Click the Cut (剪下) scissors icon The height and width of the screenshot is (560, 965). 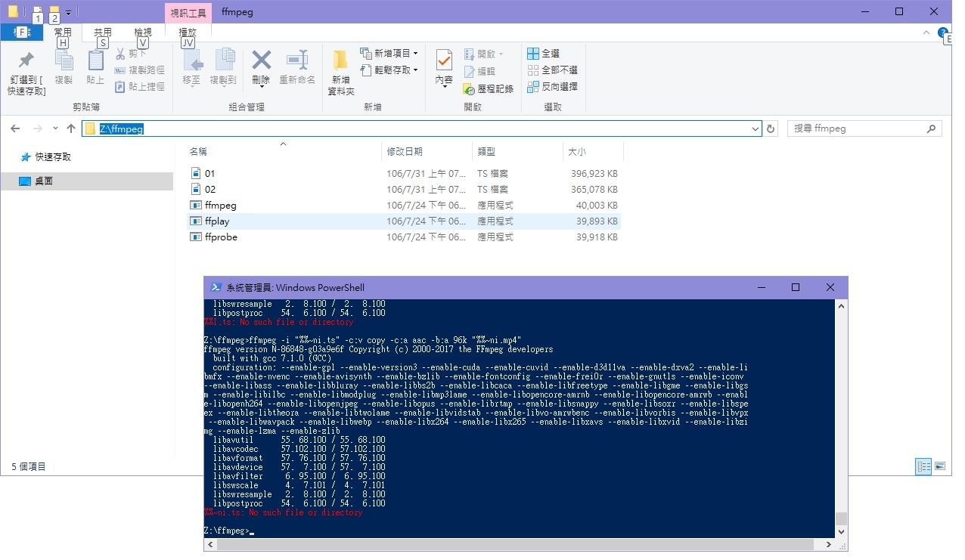pos(120,54)
